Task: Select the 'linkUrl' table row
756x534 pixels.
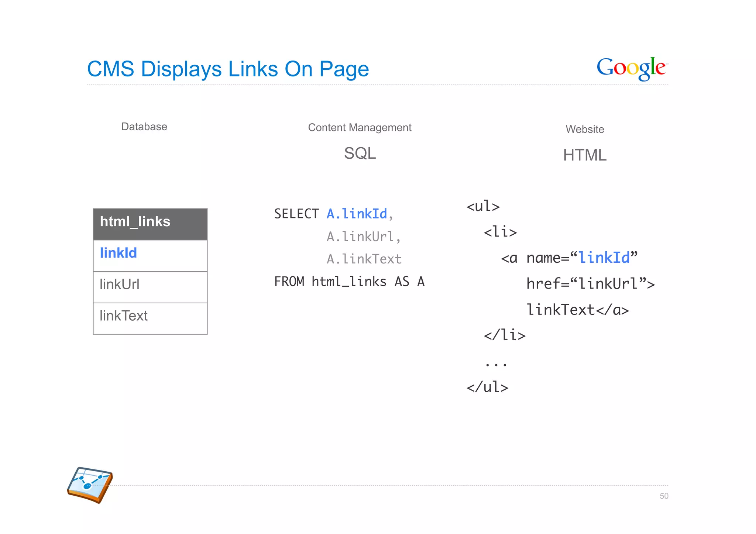Action: click(x=150, y=287)
